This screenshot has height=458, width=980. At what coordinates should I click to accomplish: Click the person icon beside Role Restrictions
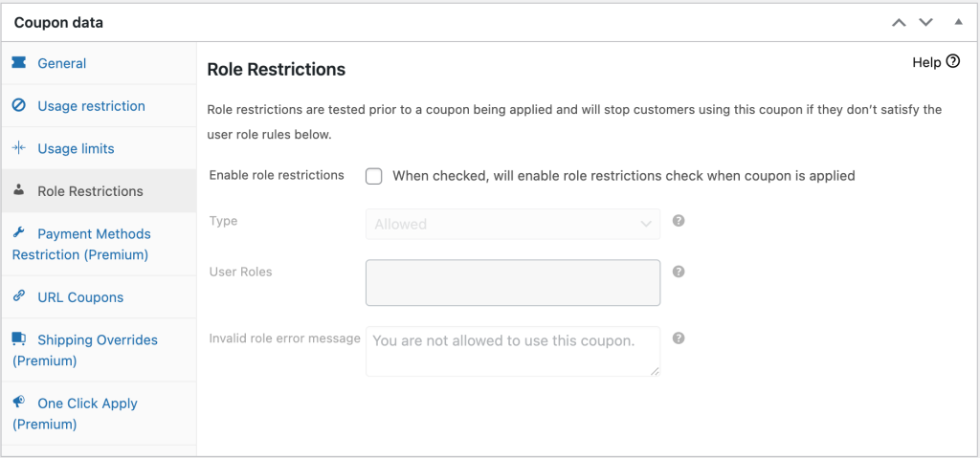(x=19, y=190)
